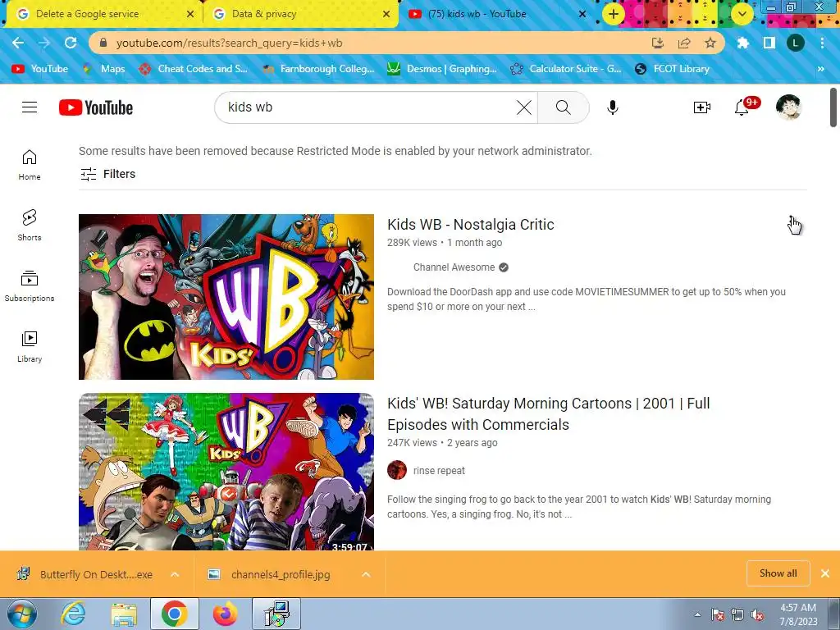
Task: Click the YouTube logo
Action: pos(96,107)
